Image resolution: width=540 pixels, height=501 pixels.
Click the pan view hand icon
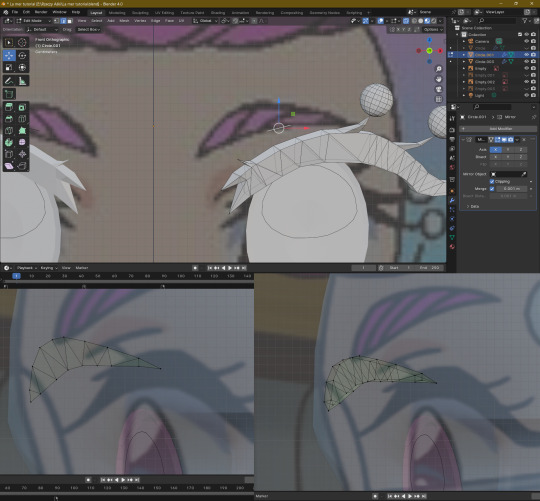coord(439,79)
